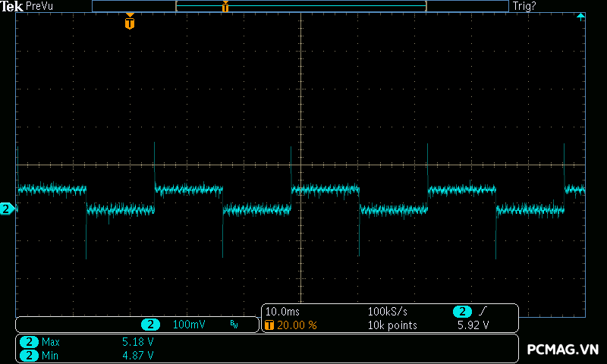Click the channel 2 badge beside Min
Screen dimensions: 607x364
coord(29,355)
